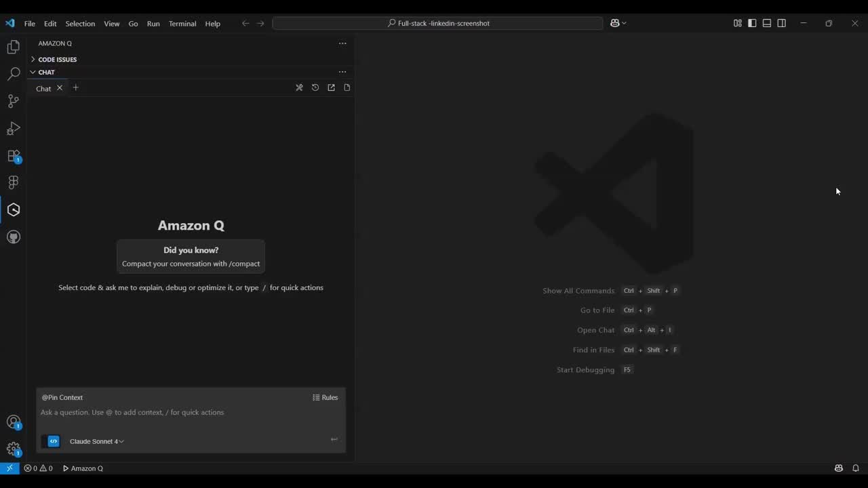This screenshot has height=488, width=868.
Task: Click Copilot status bar icon
Action: [x=839, y=468]
